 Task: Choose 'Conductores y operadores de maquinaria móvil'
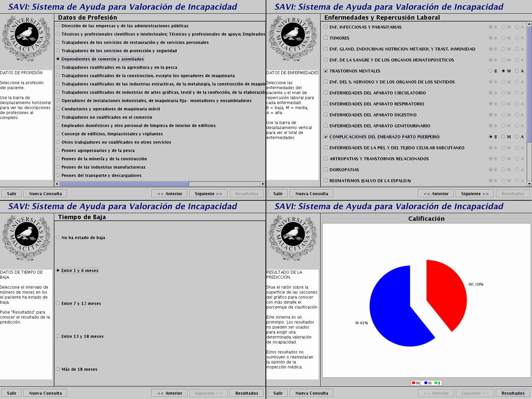coord(58,109)
